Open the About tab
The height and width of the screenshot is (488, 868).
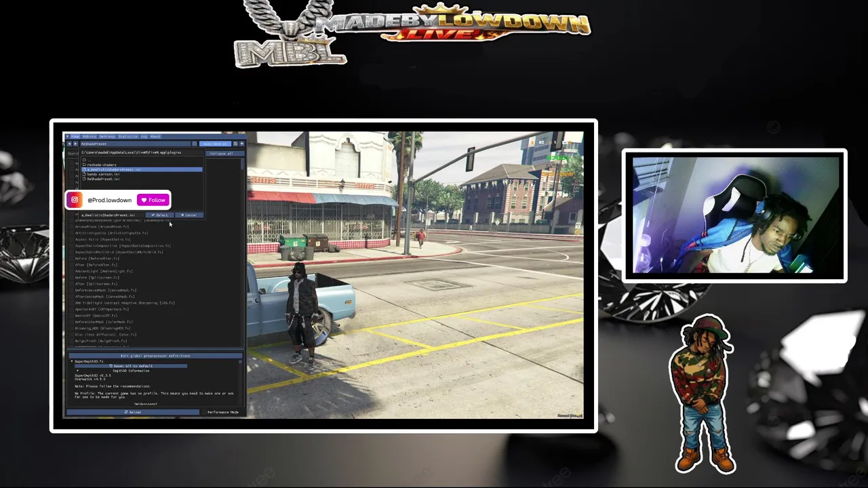155,136
